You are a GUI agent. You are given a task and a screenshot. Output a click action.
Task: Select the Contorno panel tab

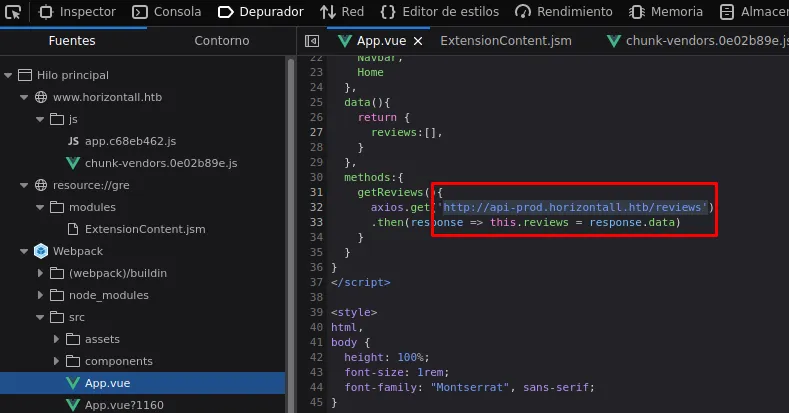pyautogui.click(x=221, y=41)
